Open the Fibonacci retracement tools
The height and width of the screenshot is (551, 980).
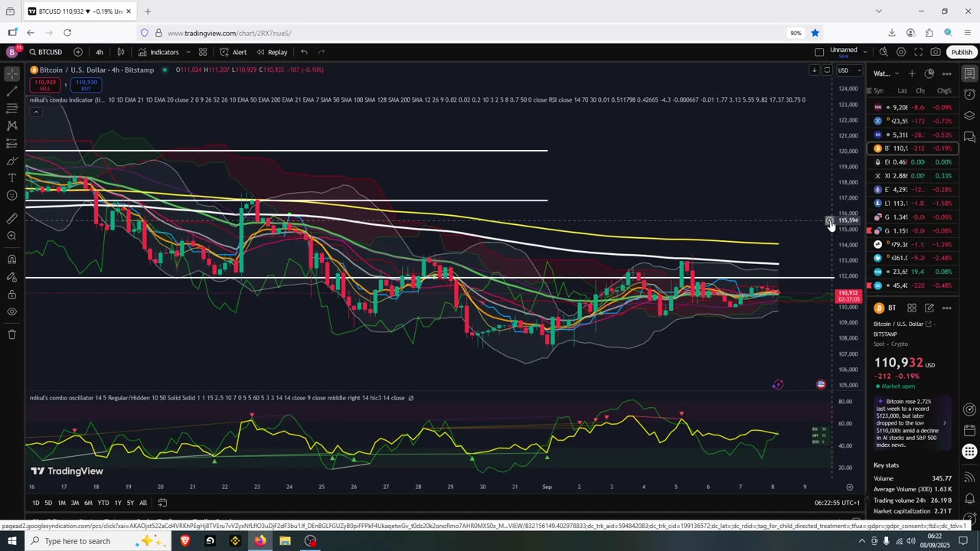click(12, 109)
